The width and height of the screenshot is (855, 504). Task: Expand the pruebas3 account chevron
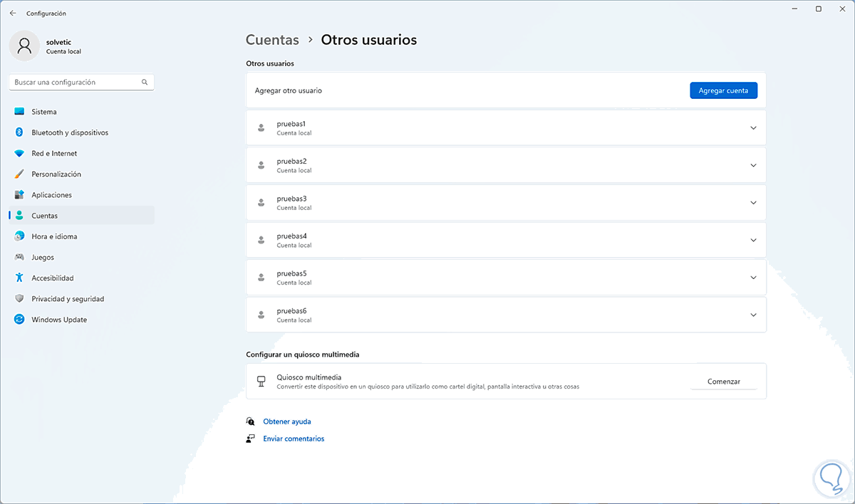click(x=753, y=202)
